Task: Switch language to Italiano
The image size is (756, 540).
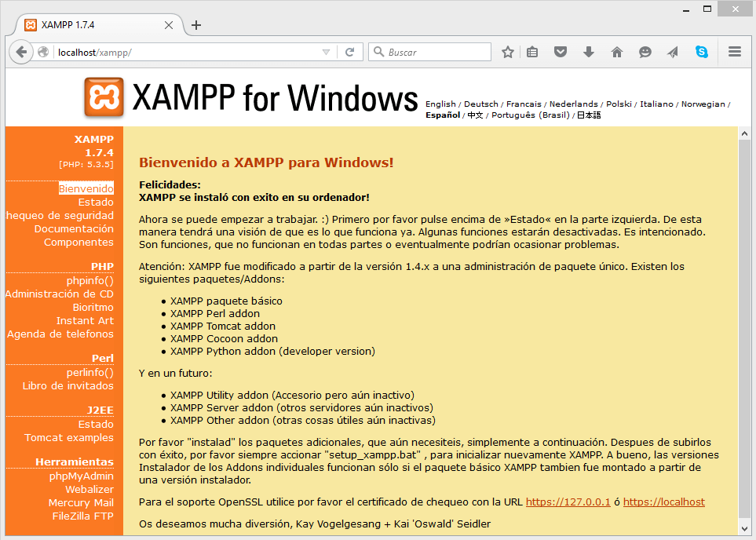Action: point(656,104)
